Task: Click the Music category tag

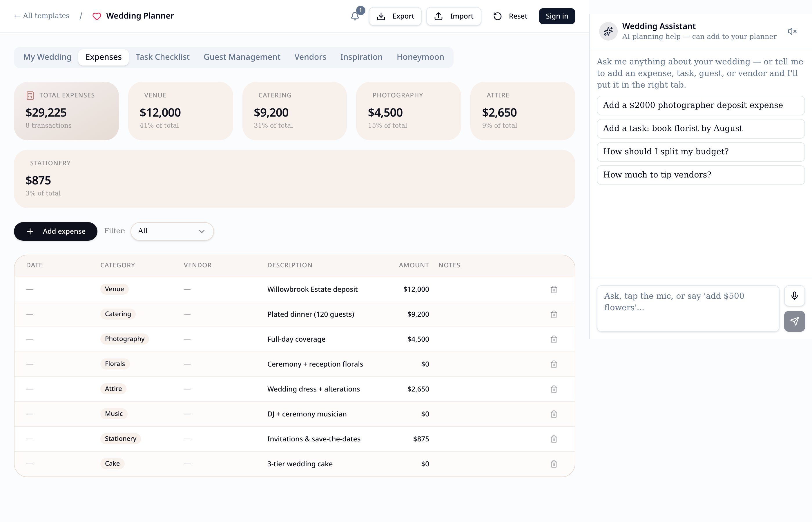Action: [113, 414]
